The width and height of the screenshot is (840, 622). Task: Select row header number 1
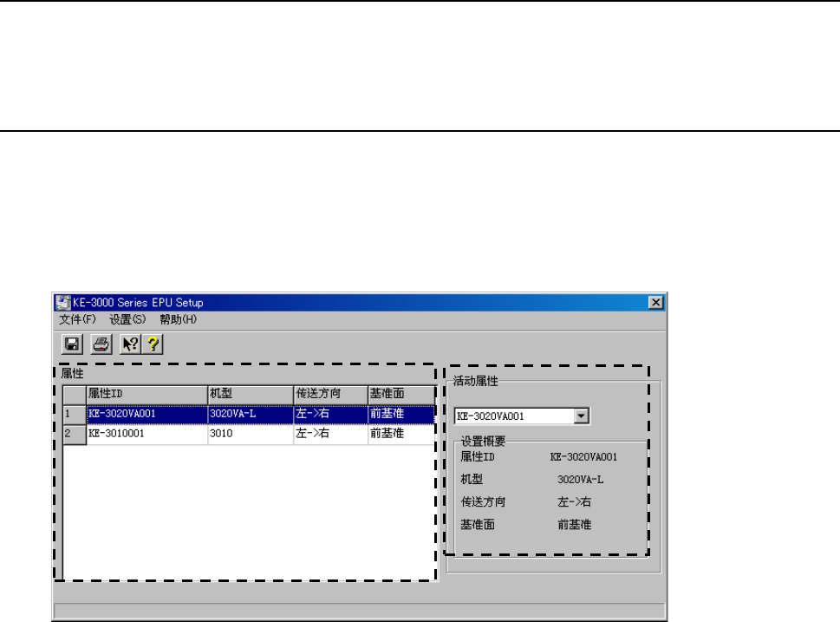pos(75,415)
